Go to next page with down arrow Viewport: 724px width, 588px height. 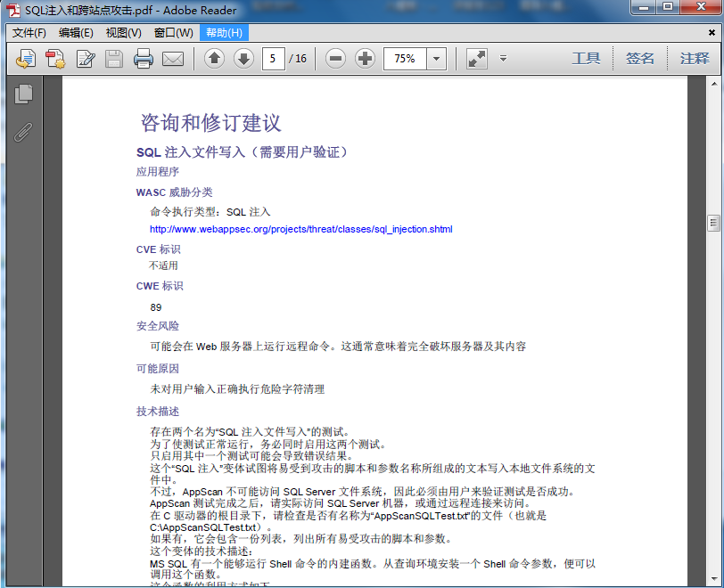pyautogui.click(x=243, y=59)
